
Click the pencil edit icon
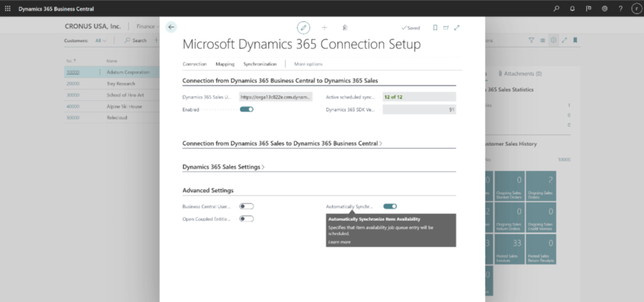[304, 28]
